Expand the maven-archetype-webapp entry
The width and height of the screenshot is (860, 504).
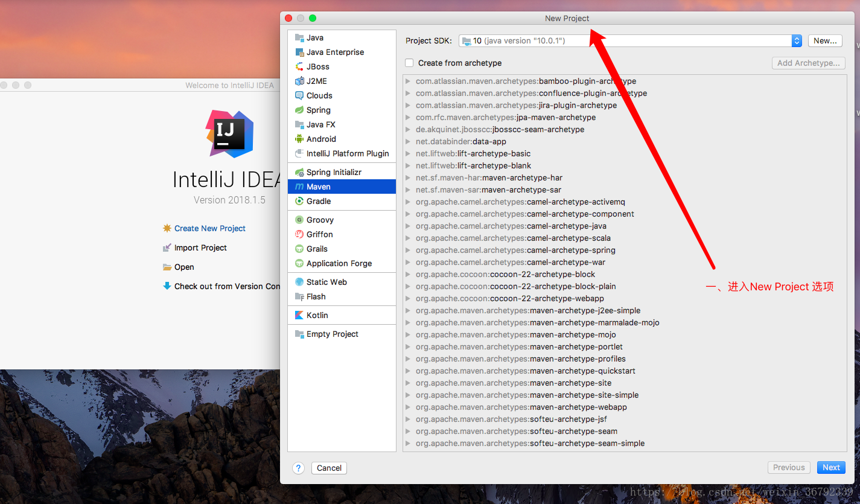click(x=409, y=407)
